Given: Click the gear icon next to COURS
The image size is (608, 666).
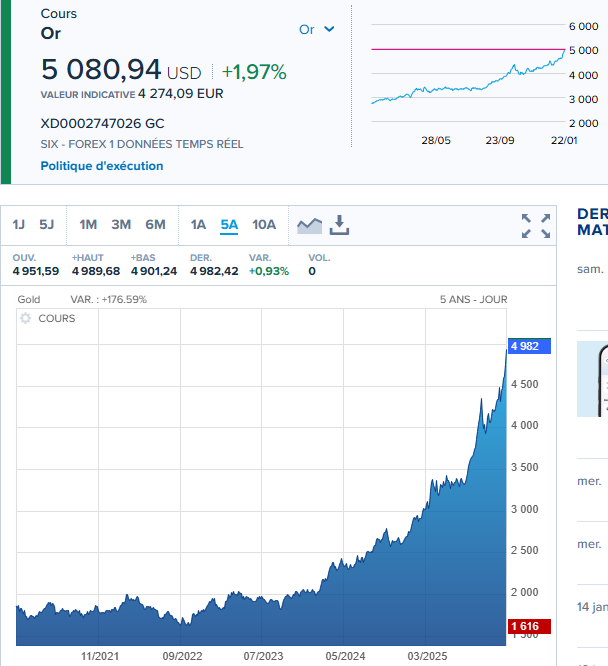Looking at the screenshot, I should point(26,318).
